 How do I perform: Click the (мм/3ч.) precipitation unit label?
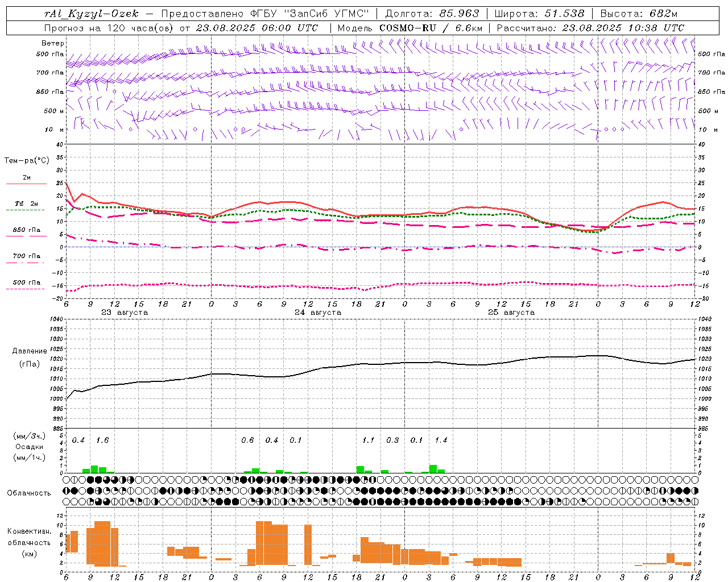(x=30, y=436)
